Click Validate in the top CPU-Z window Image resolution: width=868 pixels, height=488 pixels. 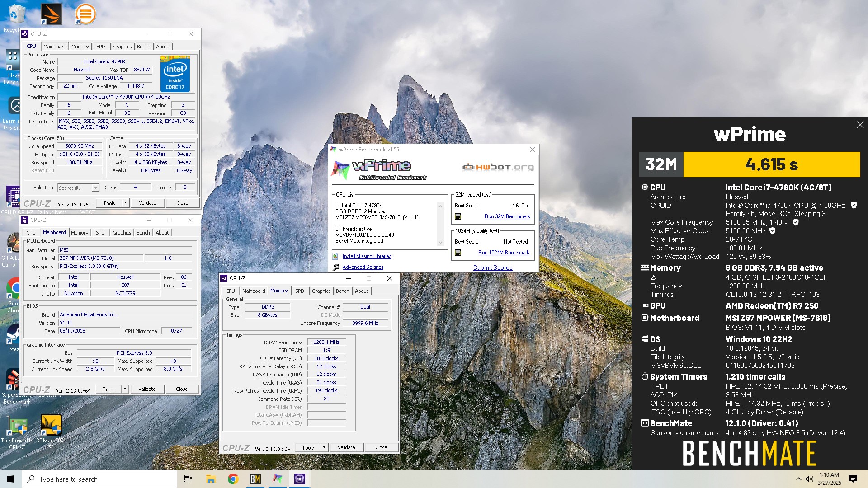(x=147, y=203)
